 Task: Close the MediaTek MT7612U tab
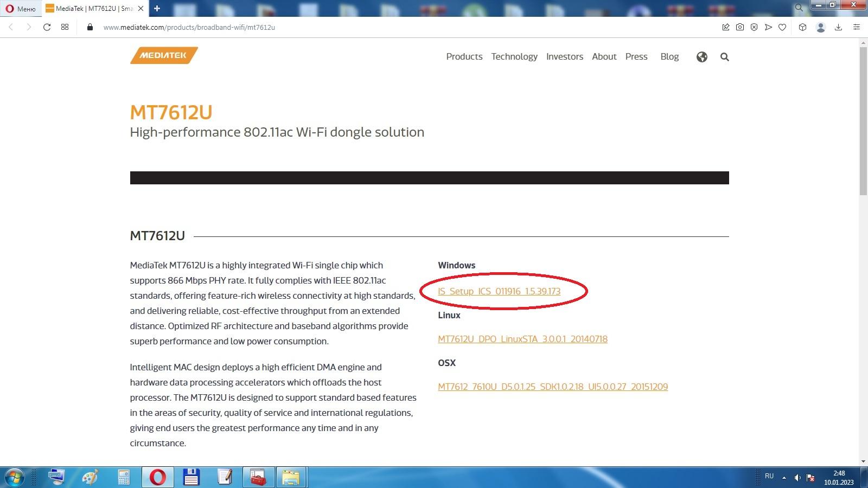141,9
